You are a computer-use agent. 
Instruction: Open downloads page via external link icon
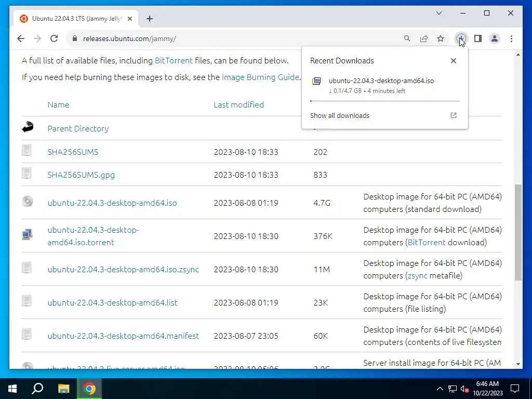pyautogui.click(x=453, y=115)
